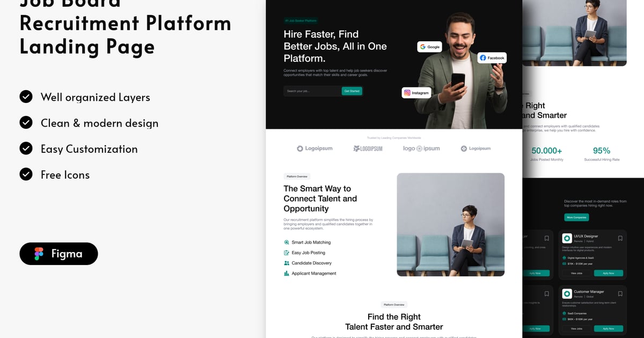The height and width of the screenshot is (338, 644).
Task: Click the Smart Job Matching icon
Action: click(287, 243)
